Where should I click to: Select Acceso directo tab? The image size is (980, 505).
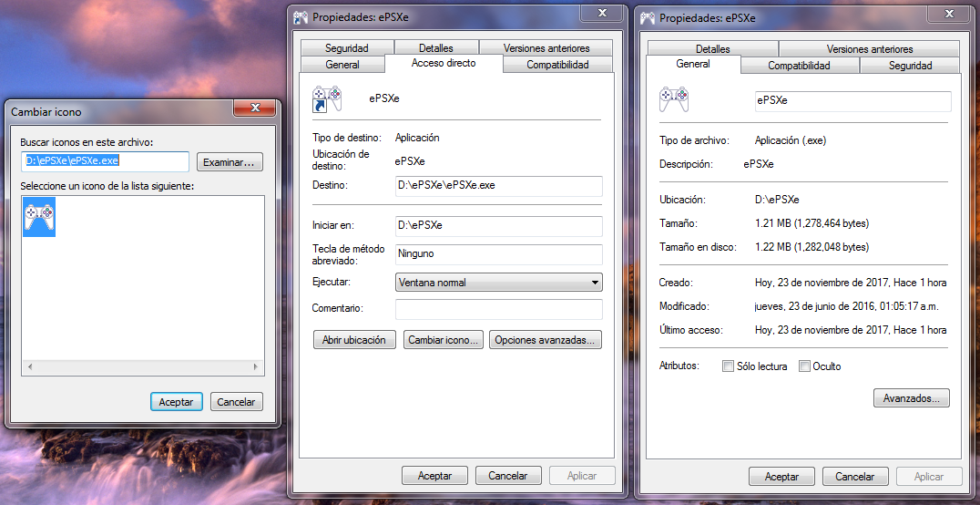(x=444, y=63)
